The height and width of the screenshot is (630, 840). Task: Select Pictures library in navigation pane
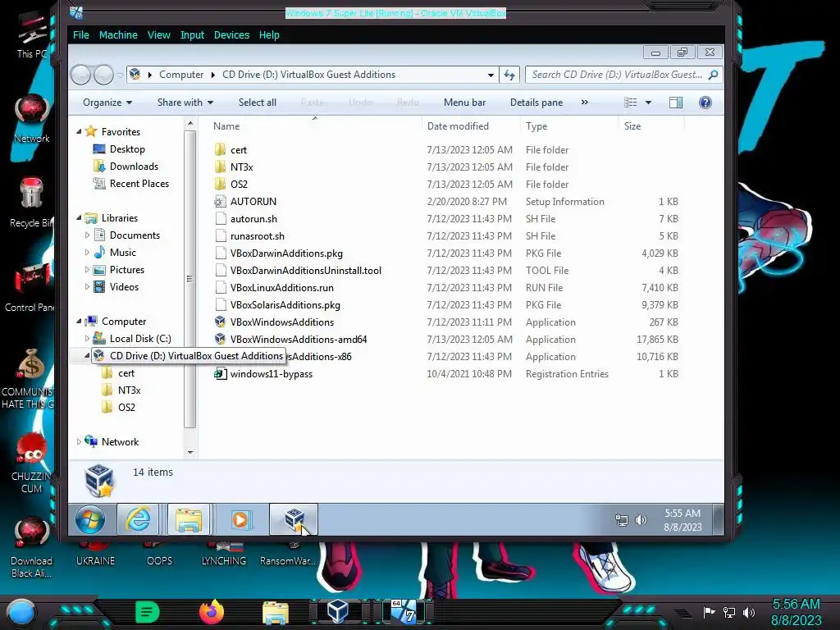click(x=126, y=269)
